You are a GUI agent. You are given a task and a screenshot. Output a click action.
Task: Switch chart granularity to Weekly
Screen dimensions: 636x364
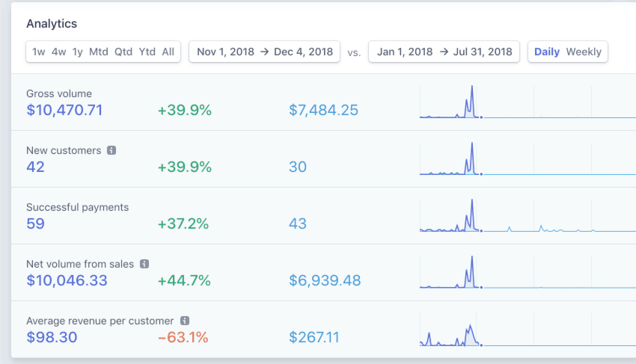584,52
